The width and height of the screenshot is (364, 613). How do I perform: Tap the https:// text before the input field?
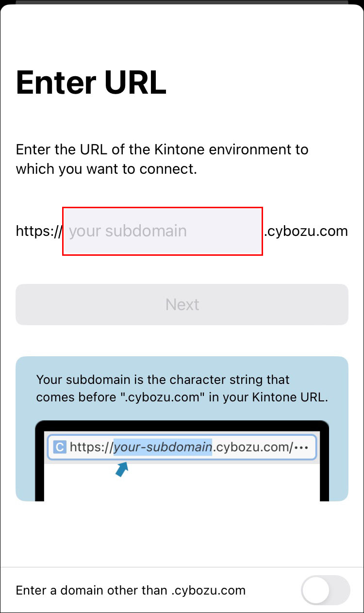[x=38, y=231]
